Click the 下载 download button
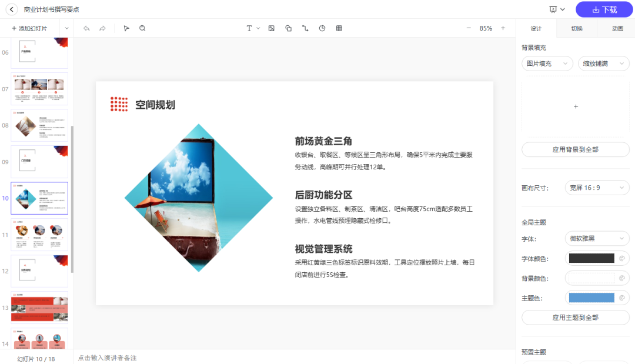635x364 pixels. coord(604,10)
